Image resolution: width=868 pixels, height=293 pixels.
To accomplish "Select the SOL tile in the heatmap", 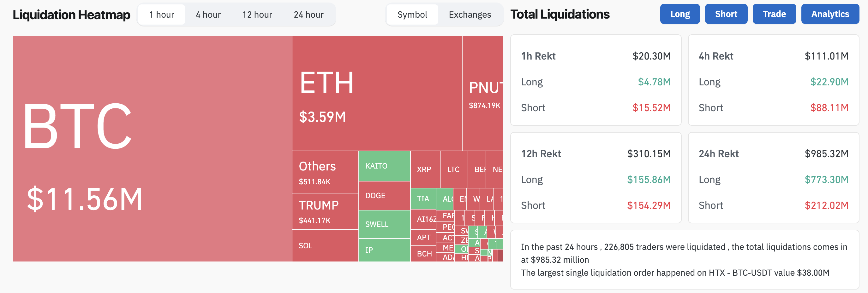I will (325, 245).
